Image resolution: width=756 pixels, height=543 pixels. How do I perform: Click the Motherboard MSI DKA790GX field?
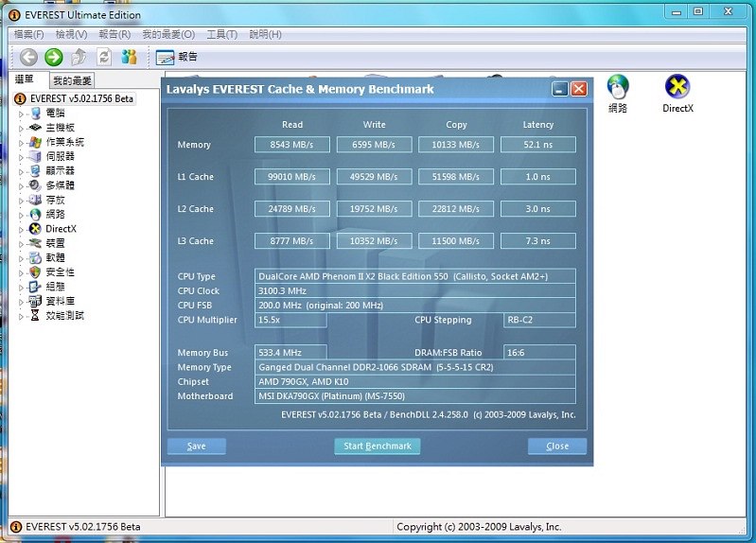tap(415, 396)
